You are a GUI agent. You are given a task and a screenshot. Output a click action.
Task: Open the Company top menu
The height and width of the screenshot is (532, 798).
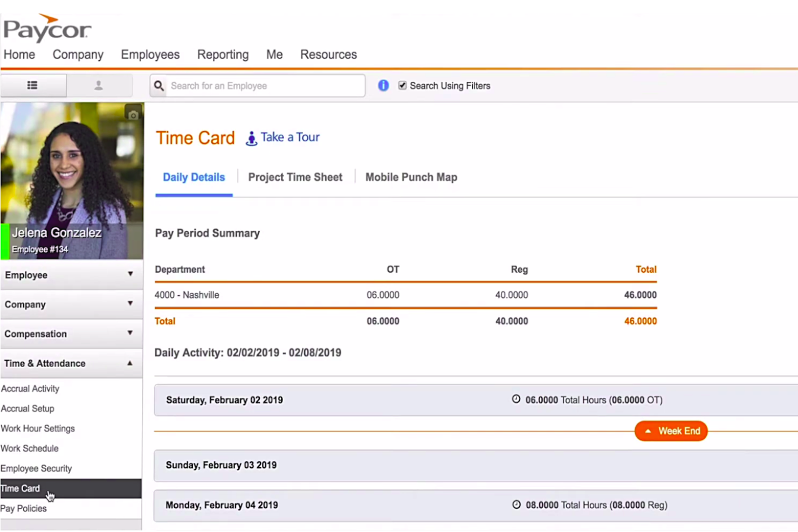[78, 54]
